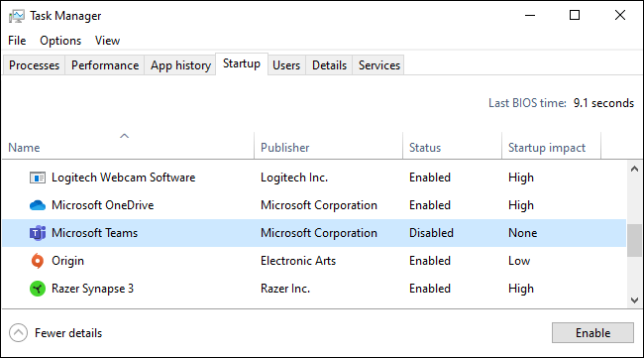This screenshot has width=644, height=358.
Task: Switch to the Details tab
Action: click(329, 65)
